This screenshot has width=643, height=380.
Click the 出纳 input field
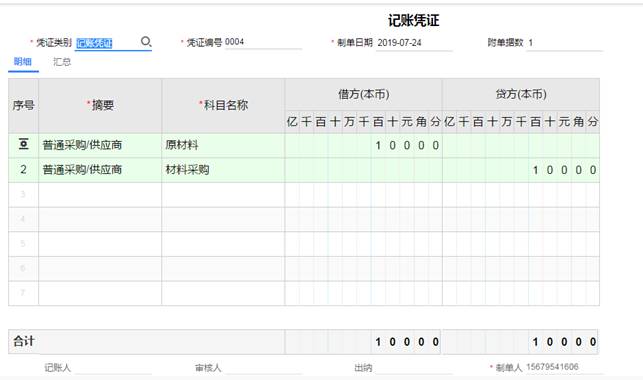click(x=413, y=368)
